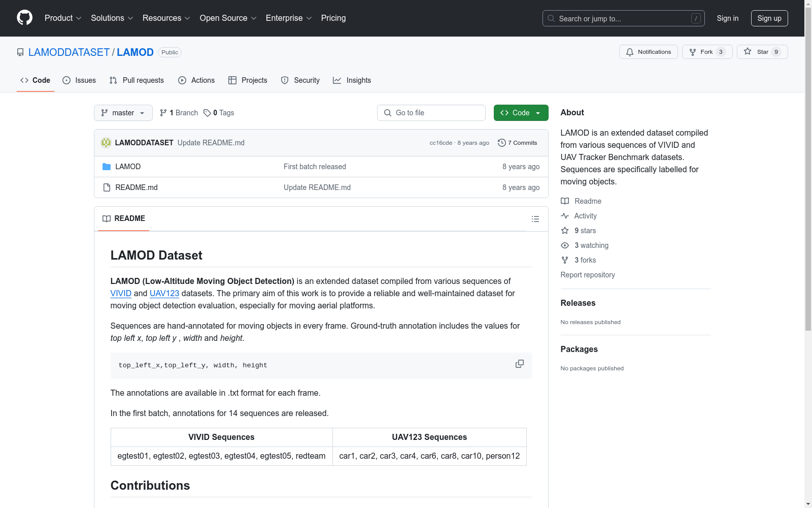Expand the Product menu

63,18
